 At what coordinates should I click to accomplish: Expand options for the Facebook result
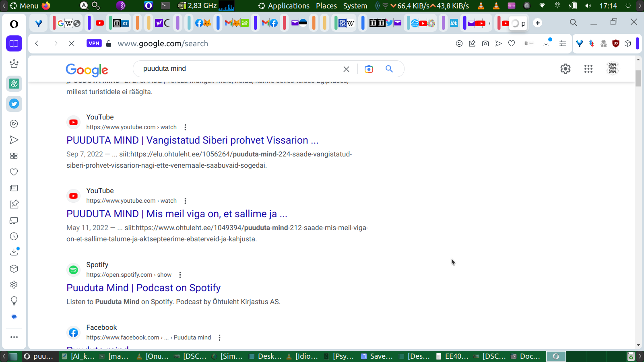pos(219,337)
